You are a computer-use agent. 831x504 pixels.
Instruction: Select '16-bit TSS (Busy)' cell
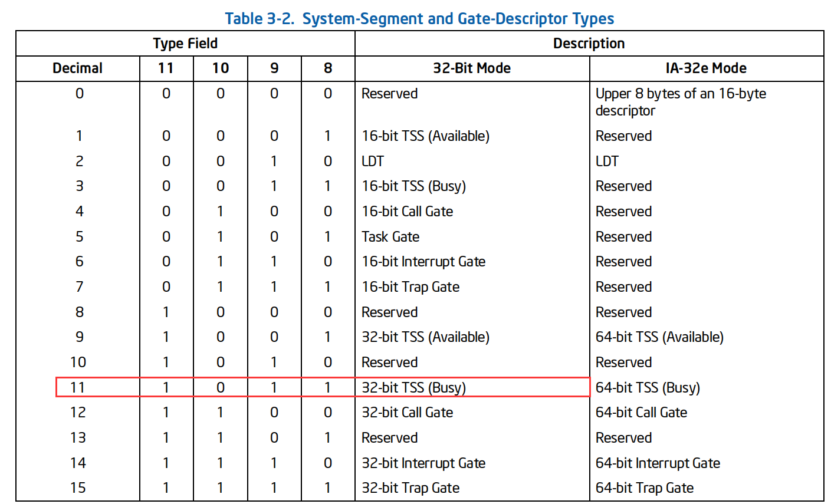pos(413,186)
